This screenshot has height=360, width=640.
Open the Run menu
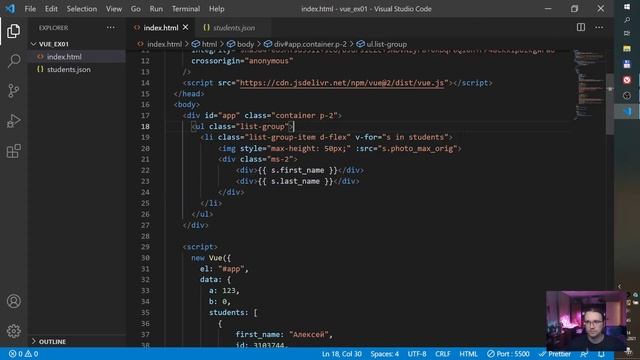[156, 9]
